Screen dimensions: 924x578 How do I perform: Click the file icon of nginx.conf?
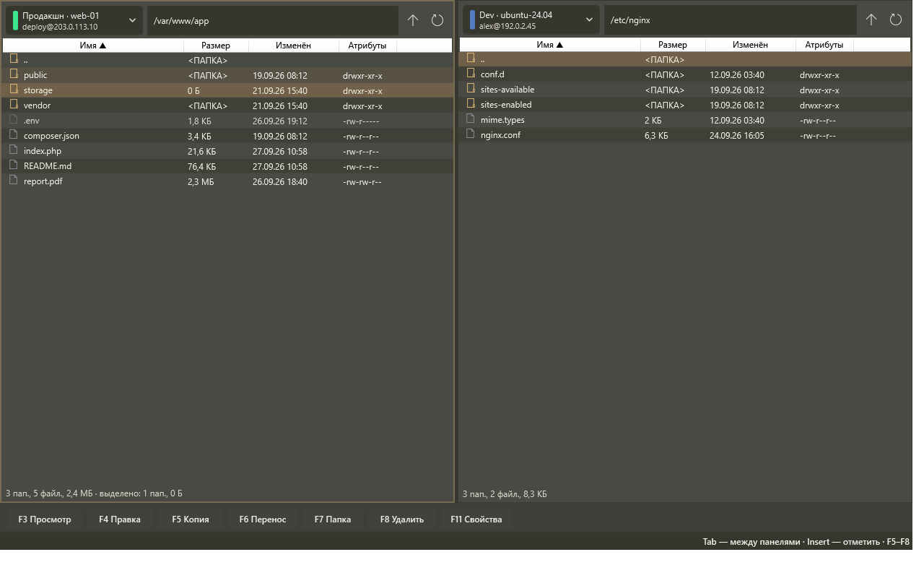coord(471,134)
